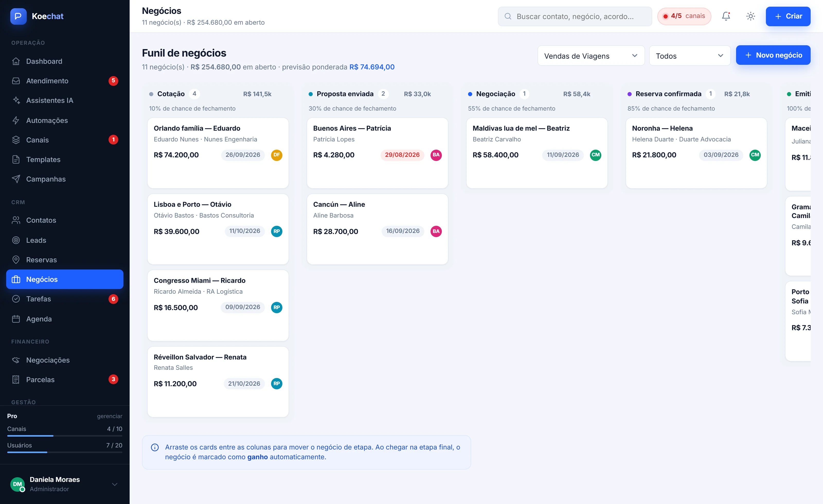This screenshot has height=504, width=823.
Task: Click the R$ 16.500,00 deal value
Action: tap(176, 308)
